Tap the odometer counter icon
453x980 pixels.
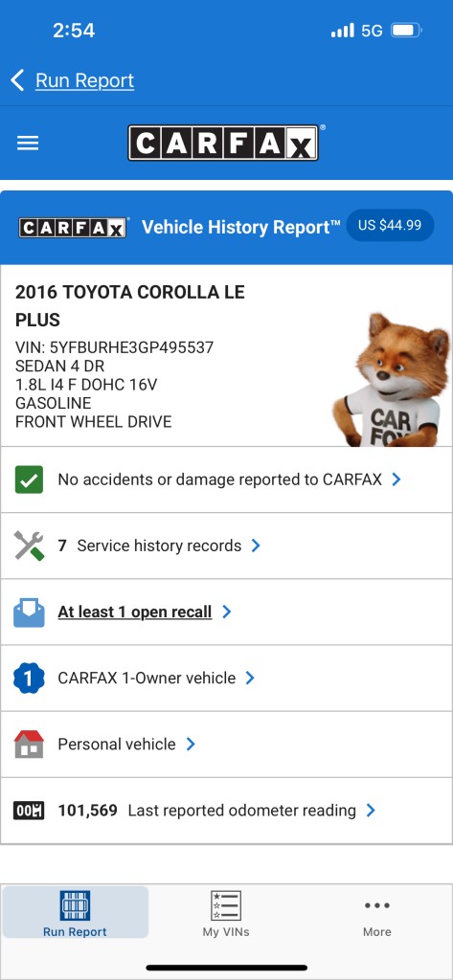(29, 811)
